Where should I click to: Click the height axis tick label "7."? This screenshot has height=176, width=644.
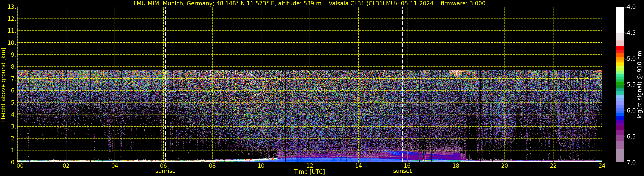click(x=13, y=79)
